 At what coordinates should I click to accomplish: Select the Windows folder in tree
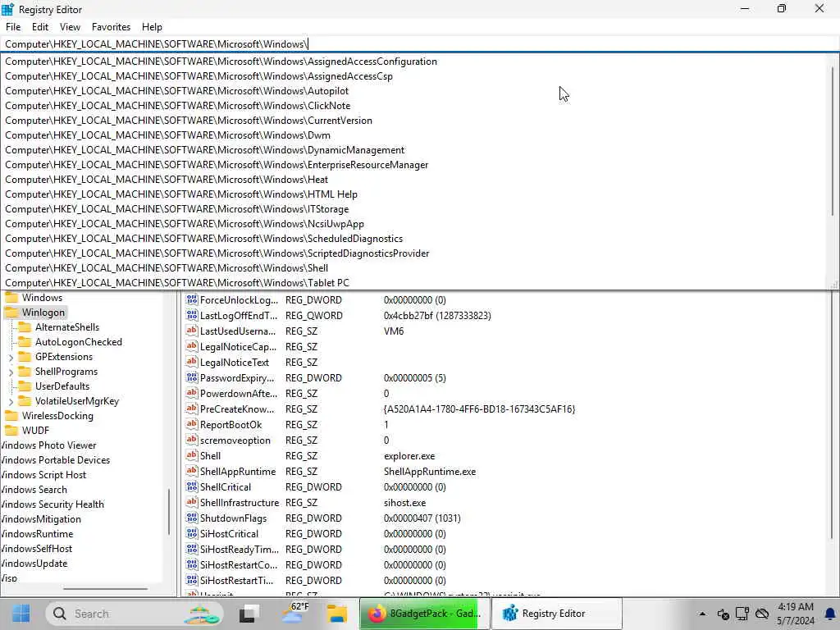click(42, 298)
